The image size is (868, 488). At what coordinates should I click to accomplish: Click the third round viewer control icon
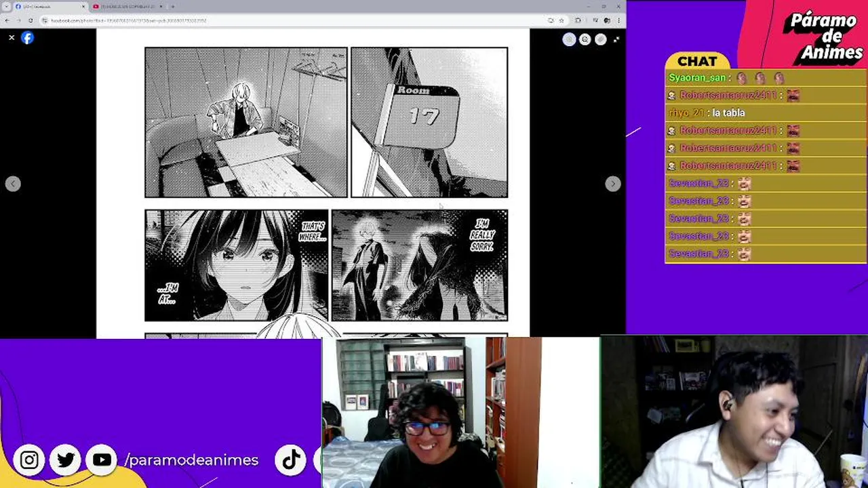point(600,39)
